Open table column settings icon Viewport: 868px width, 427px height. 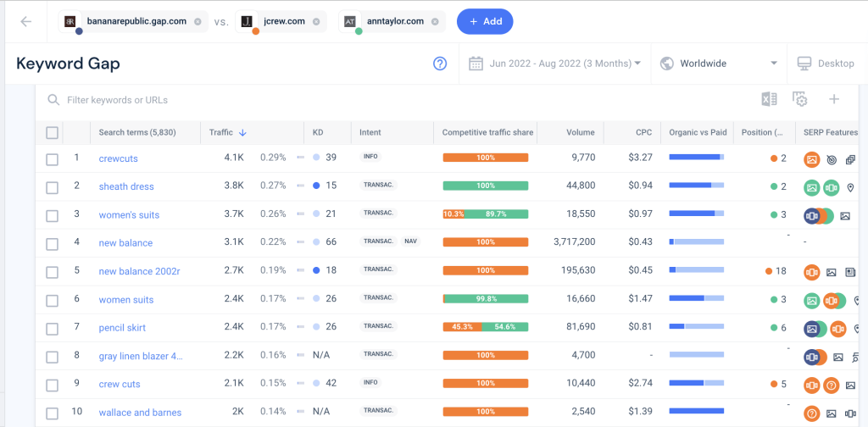(800, 100)
